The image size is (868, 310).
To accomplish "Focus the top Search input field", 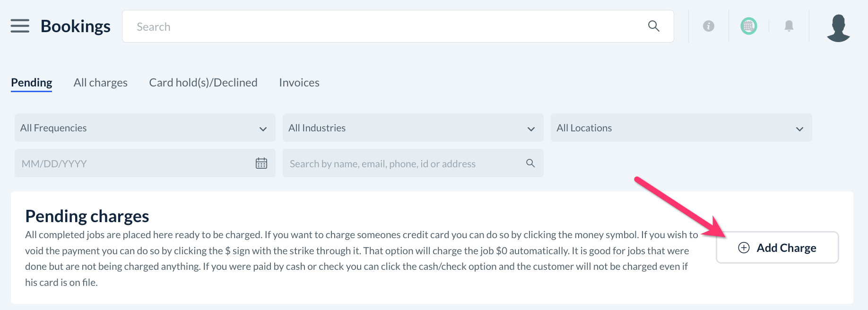I will 378,26.
